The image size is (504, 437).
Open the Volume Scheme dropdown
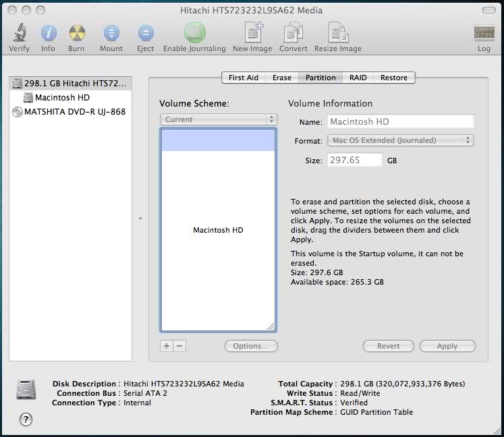pyautogui.click(x=219, y=119)
